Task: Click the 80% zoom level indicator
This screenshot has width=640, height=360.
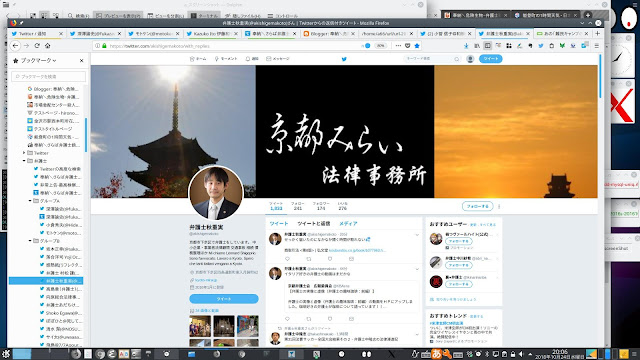Action: point(380,46)
